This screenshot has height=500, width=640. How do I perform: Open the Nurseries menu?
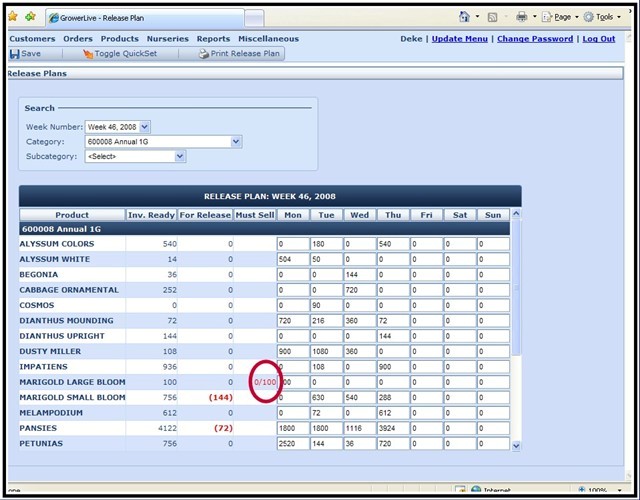pyautogui.click(x=167, y=39)
